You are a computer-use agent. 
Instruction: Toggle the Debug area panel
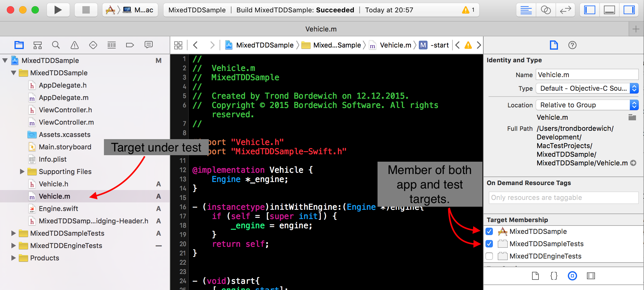pos(609,10)
